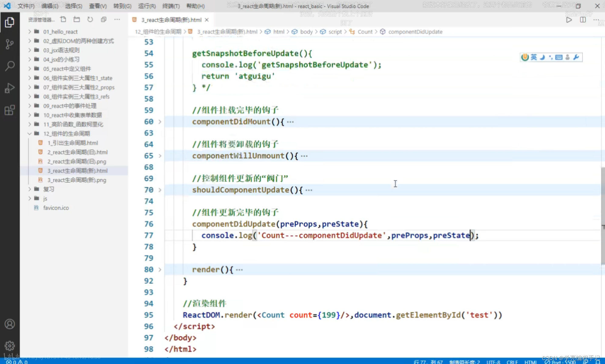605x364 pixels.
Task: Click the IME wrench settings icon
Action: (576, 57)
